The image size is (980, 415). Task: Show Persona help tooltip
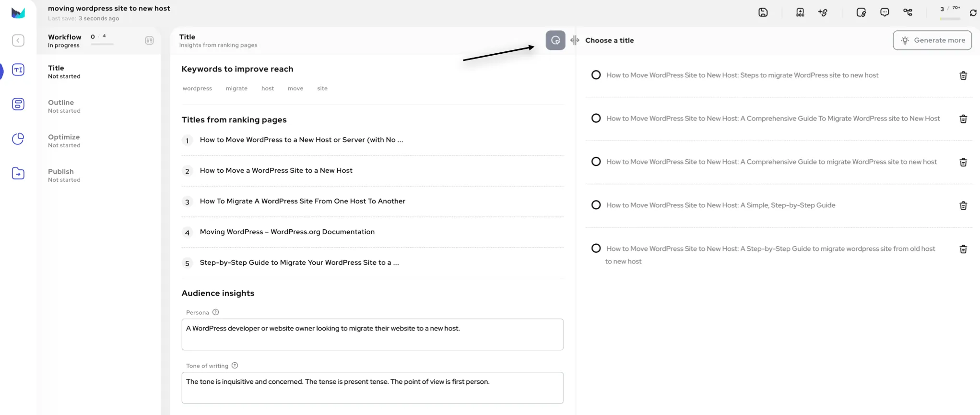216,312
